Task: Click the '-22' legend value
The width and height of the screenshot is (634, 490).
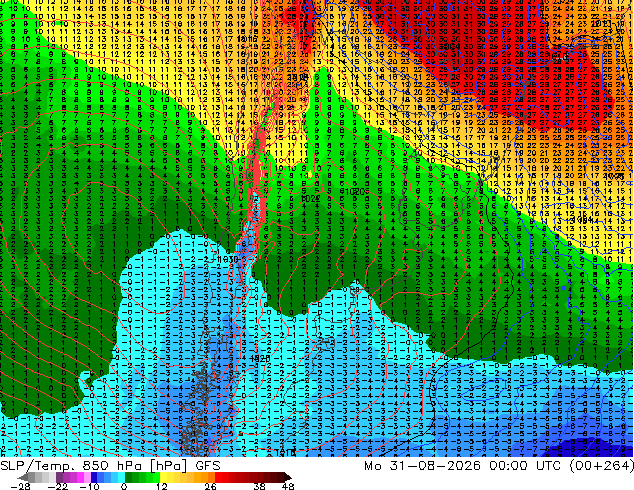Action: click(58, 486)
